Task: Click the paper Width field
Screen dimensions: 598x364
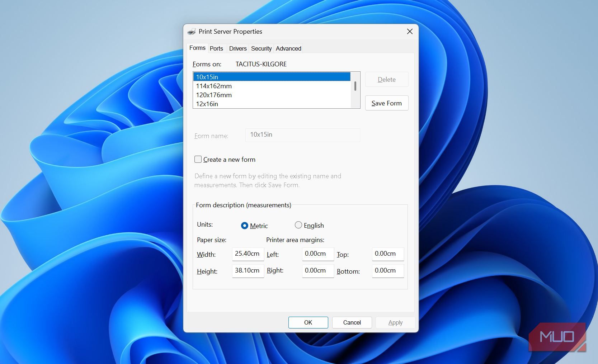Action: point(248,254)
